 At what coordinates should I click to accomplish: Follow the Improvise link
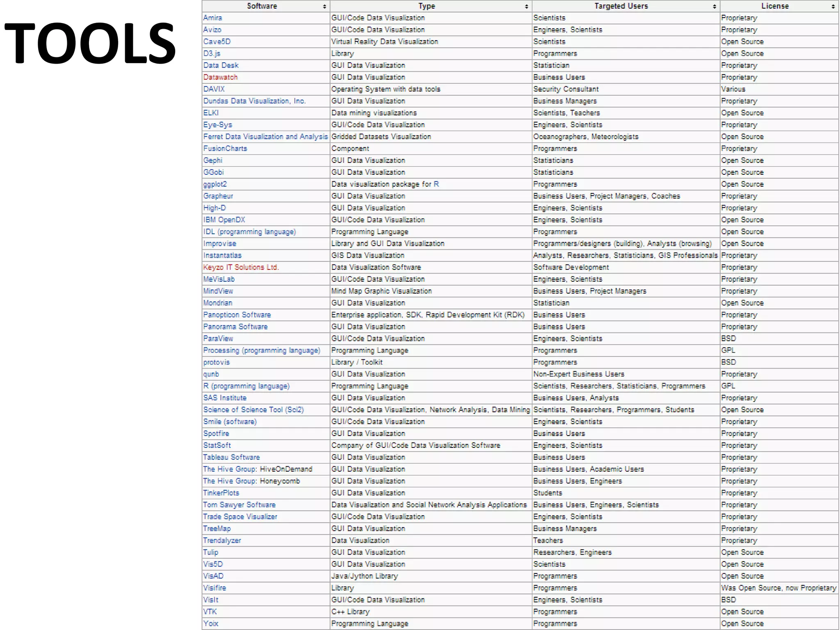220,244
